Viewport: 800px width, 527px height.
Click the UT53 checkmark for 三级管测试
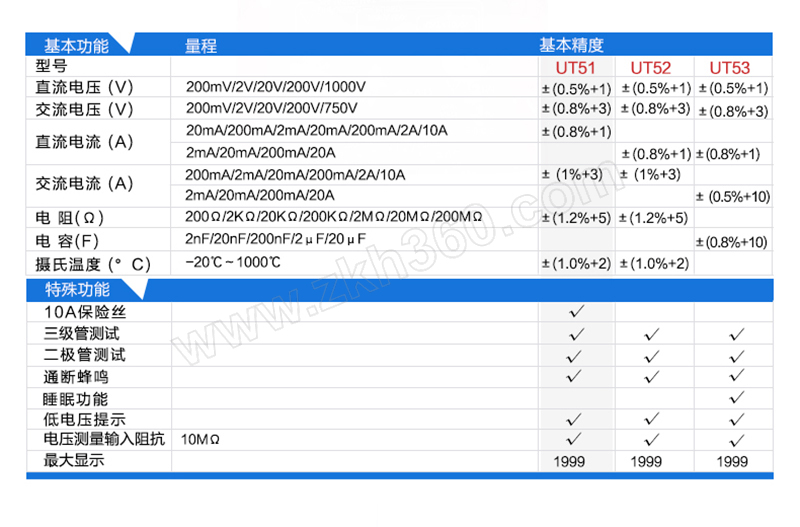[x=737, y=335]
